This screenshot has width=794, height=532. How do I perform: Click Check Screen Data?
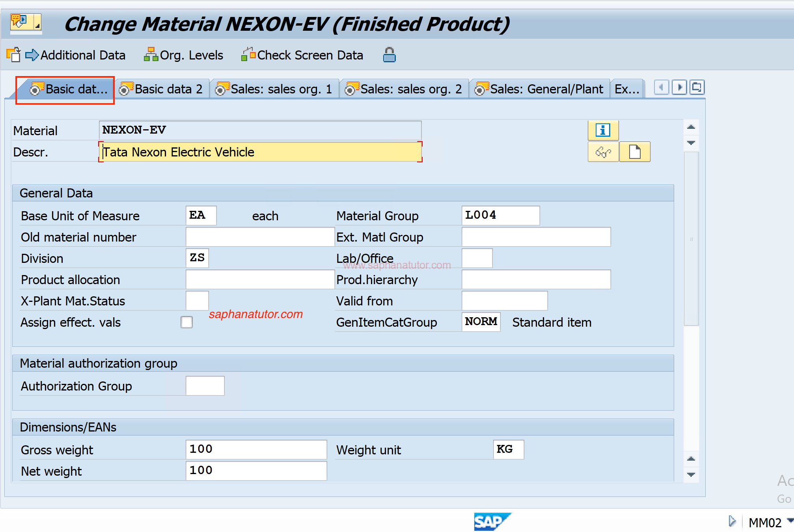(302, 55)
